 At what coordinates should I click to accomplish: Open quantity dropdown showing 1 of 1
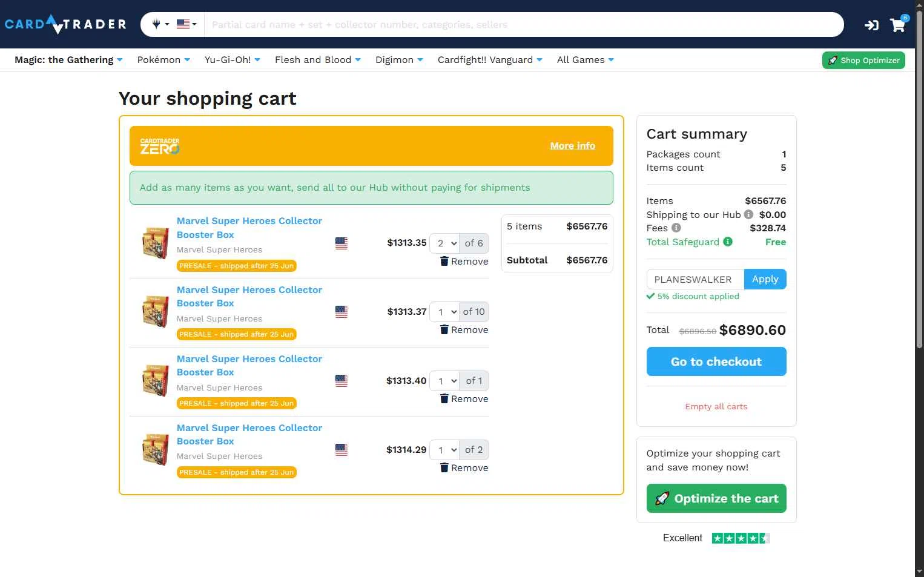pyautogui.click(x=444, y=381)
